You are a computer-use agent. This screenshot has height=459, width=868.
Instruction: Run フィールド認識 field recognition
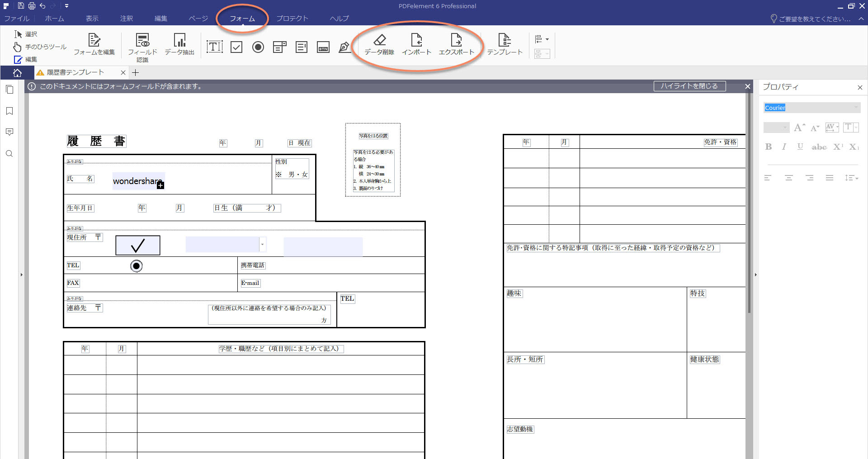(142, 47)
